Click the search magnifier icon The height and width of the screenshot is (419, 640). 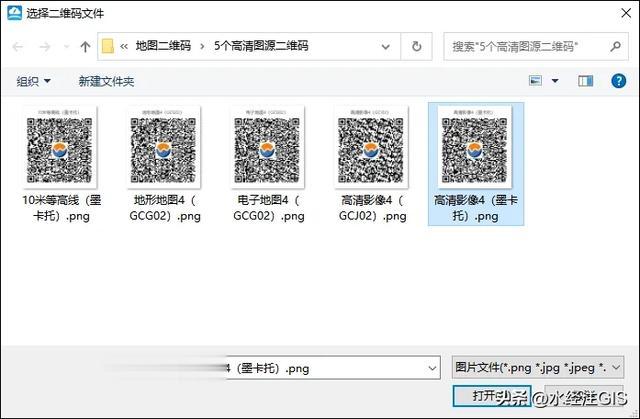(616, 47)
